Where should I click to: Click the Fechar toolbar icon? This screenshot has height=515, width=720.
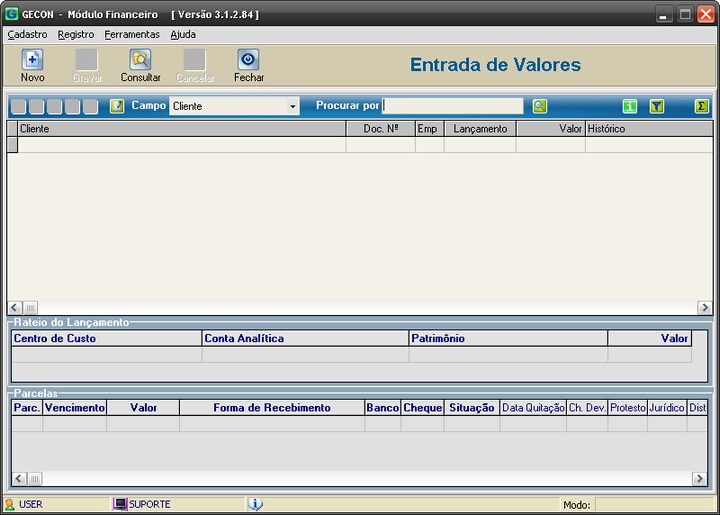coord(248,60)
